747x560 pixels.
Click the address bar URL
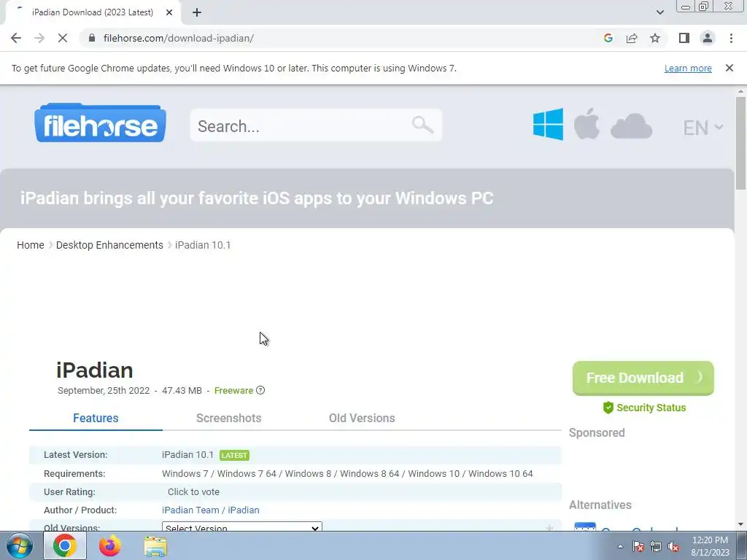(x=178, y=38)
